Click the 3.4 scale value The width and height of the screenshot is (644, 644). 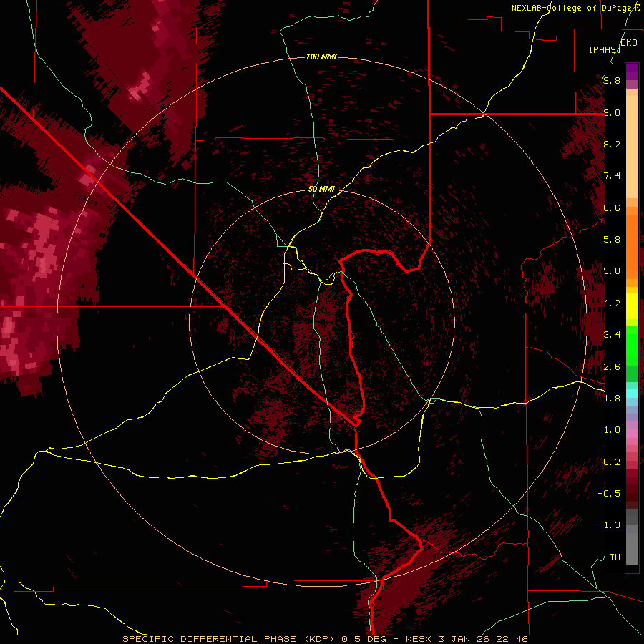point(612,335)
